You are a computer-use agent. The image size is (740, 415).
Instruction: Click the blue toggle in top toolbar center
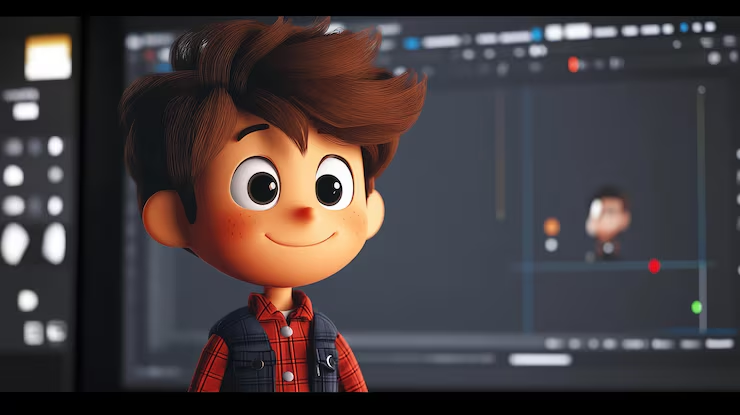click(537, 35)
